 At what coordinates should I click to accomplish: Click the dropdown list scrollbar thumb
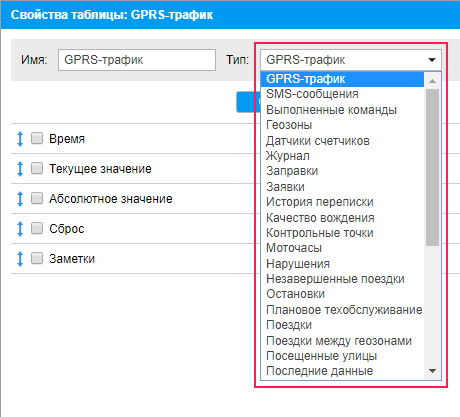tap(432, 167)
